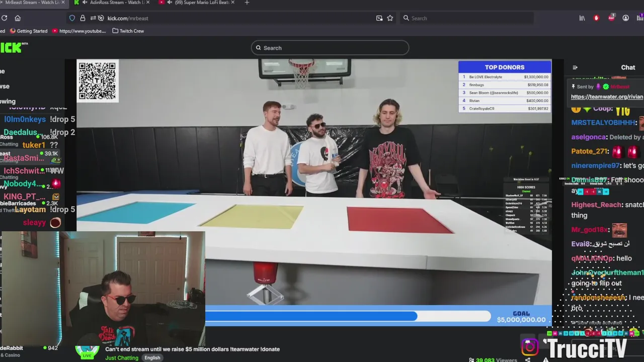Open the tracking protection shield icon

(x=72, y=18)
